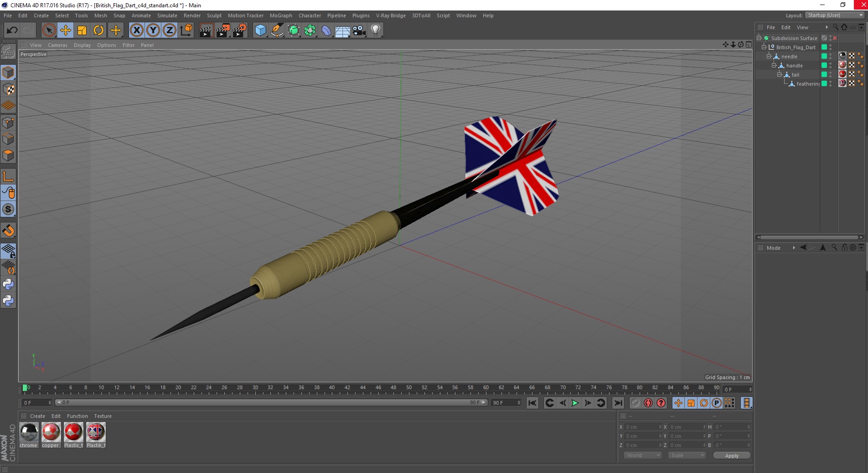Click Record Active Objects red button
The image size is (868, 473).
click(635, 403)
